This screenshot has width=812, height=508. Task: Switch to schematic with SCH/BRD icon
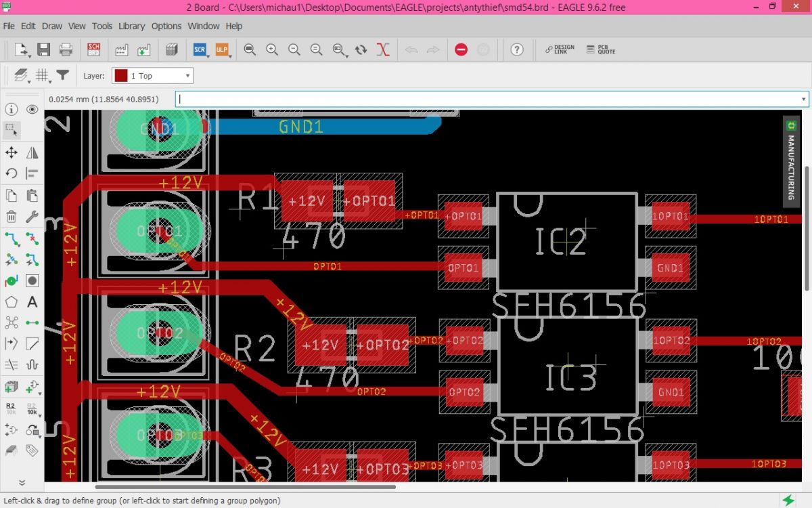pyautogui.click(x=94, y=49)
